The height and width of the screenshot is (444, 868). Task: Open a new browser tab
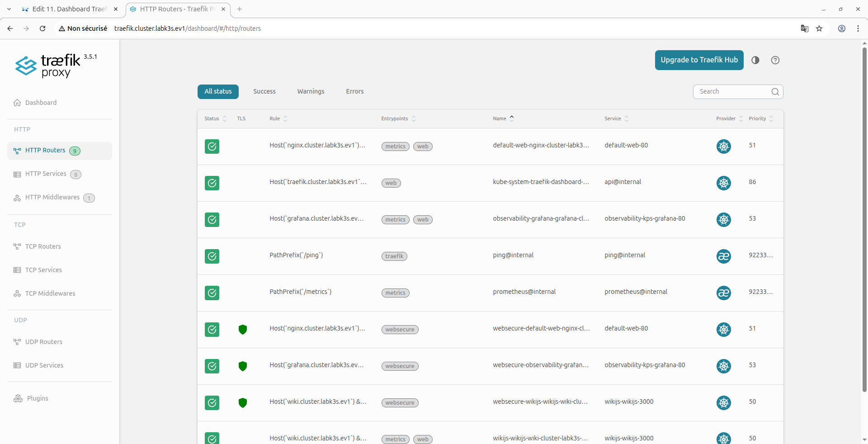click(x=240, y=9)
